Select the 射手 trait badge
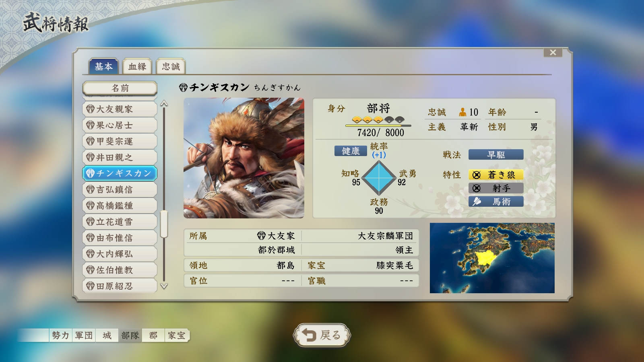644x362 pixels. [x=496, y=188]
